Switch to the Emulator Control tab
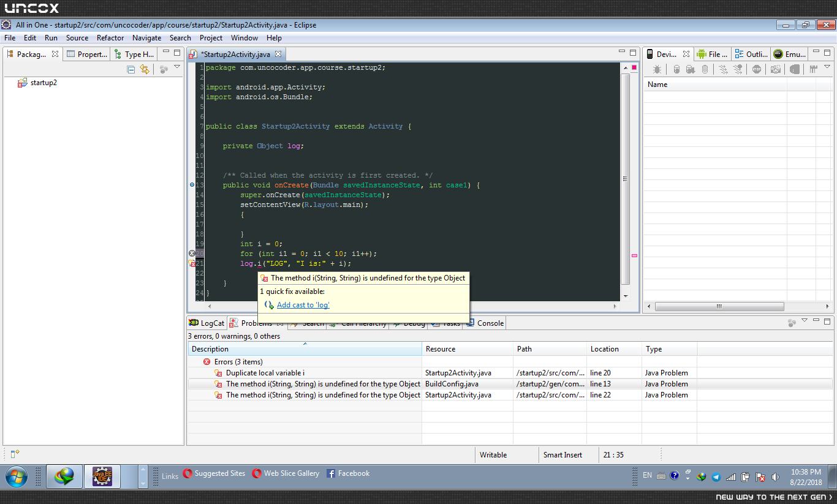 789,54
